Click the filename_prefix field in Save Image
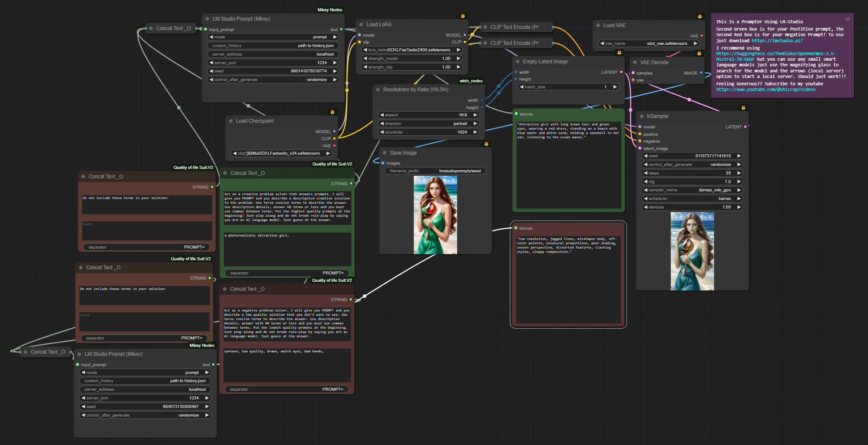Screen dimensions: 868x445 (435, 171)
